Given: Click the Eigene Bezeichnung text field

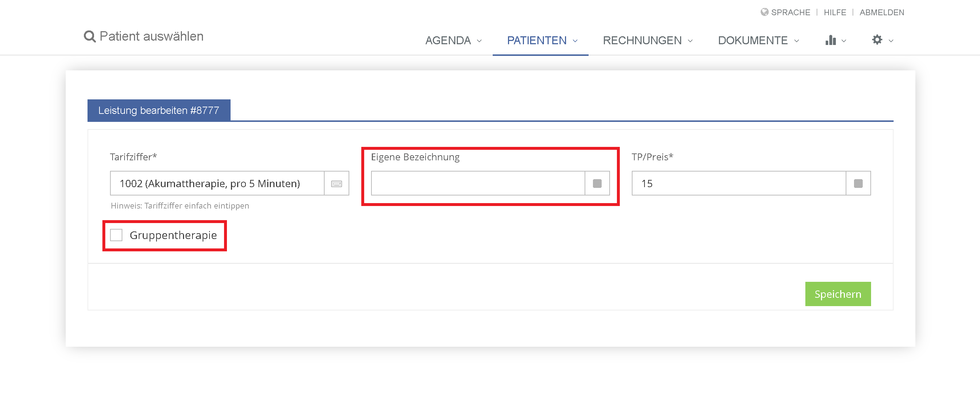Looking at the screenshot, I should pyautogui.click(x=478, y=184).
